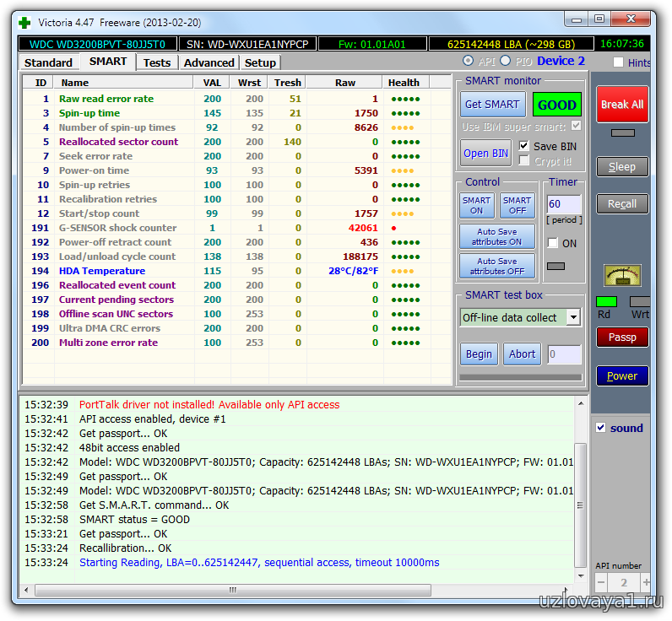Click the VAL column header
Screen dimensions: 672x621
click(x=212, y=83)
